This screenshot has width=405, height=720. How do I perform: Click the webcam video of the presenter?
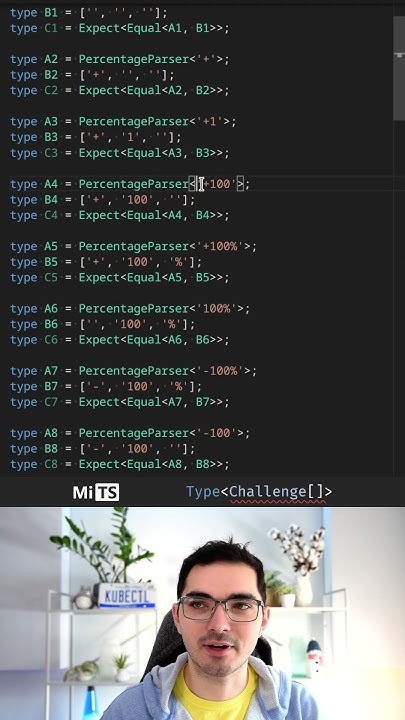click(x=202, y=613)
